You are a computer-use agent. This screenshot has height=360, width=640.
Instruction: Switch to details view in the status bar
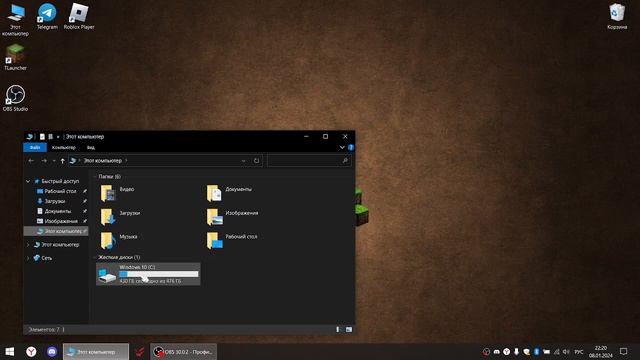(x=338, y=329)
